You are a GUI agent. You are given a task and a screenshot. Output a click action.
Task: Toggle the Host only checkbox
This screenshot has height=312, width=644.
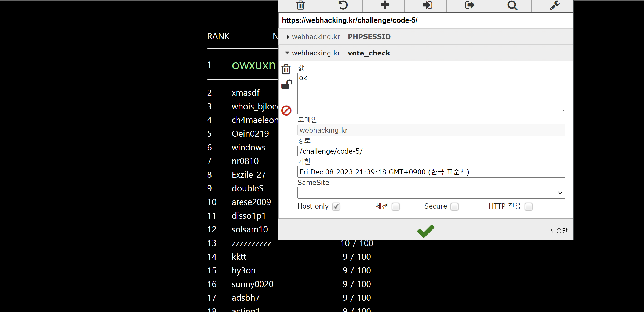pyautogui.click(x=336, y=206)
